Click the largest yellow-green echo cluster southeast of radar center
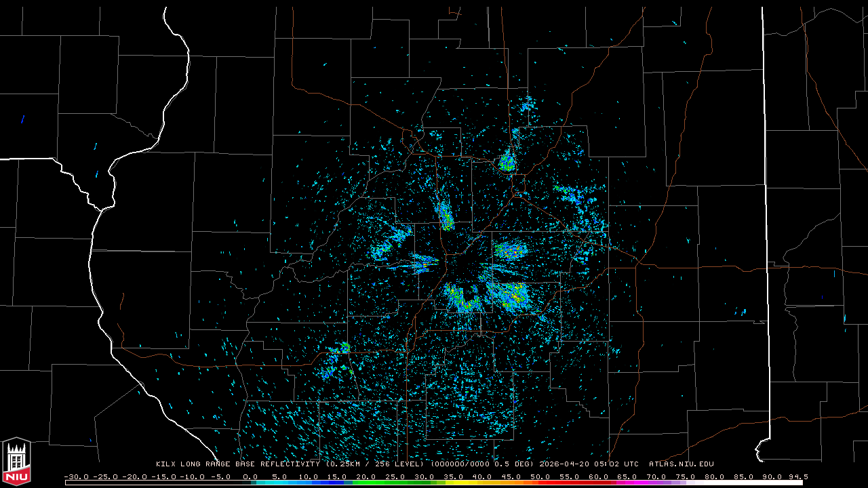 click(510, 295)
